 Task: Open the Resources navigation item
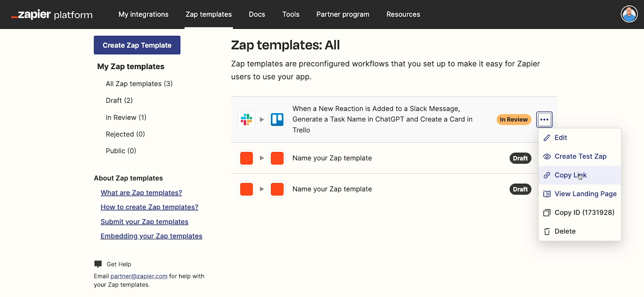click(x=403, y=14)
